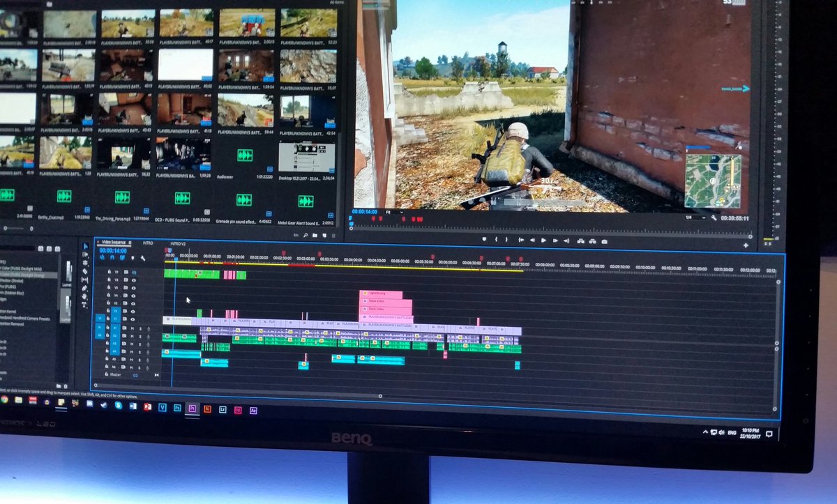Open timeline display settings wrench
837x504 pixels.
point(143,258)
